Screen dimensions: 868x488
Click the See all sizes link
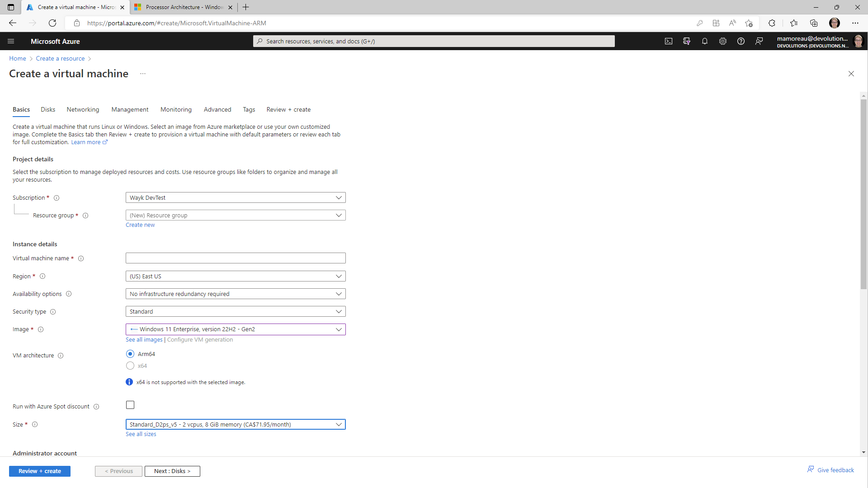141,434
